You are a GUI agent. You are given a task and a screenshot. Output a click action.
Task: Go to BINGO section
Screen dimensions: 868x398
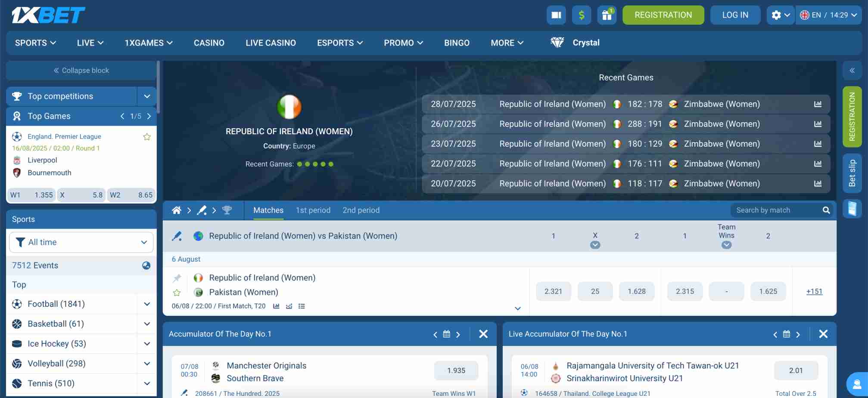tap(457, 43)
